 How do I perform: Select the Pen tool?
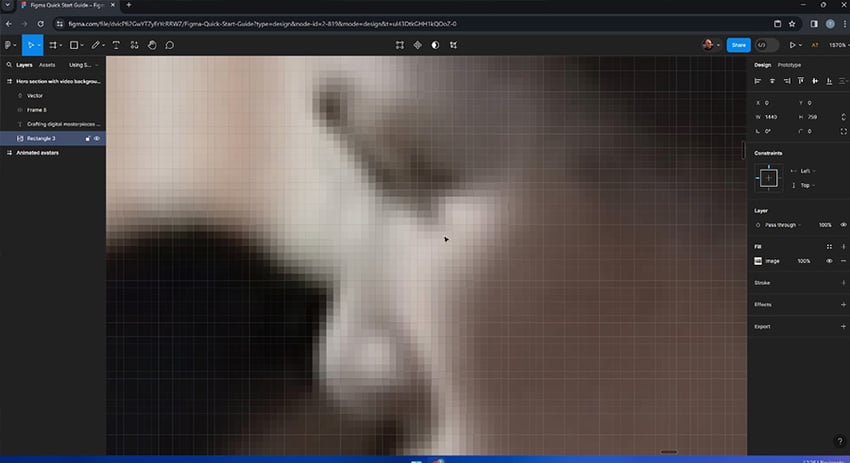(x=95, y=46)
